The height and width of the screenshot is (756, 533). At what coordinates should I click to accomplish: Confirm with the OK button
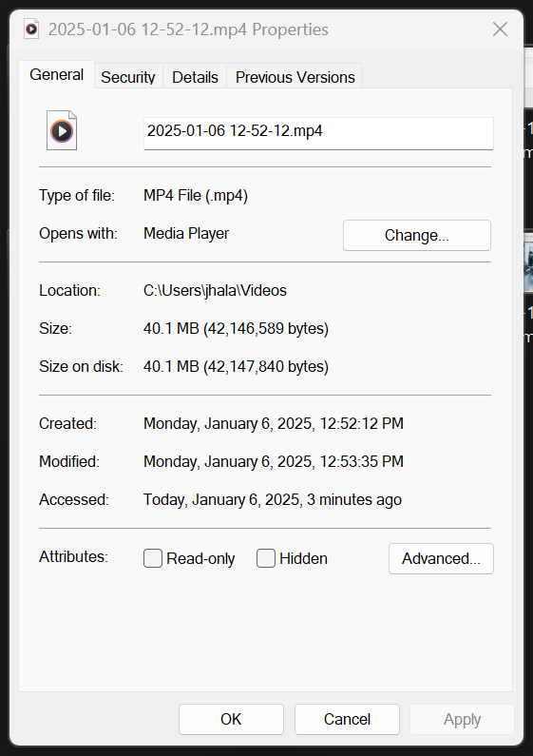tap(231, 719)
